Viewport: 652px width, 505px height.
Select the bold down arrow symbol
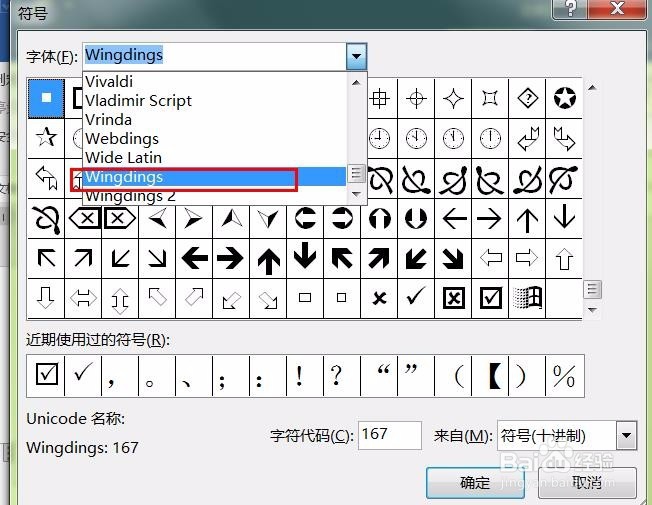pyautogui.click(x=305, y=256)
